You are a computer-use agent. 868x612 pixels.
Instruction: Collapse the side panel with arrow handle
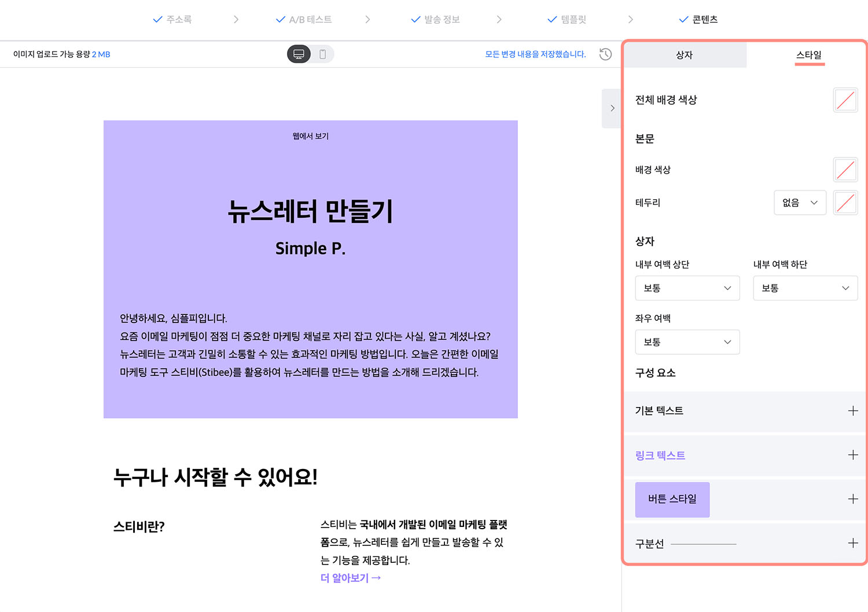(612, 108)
